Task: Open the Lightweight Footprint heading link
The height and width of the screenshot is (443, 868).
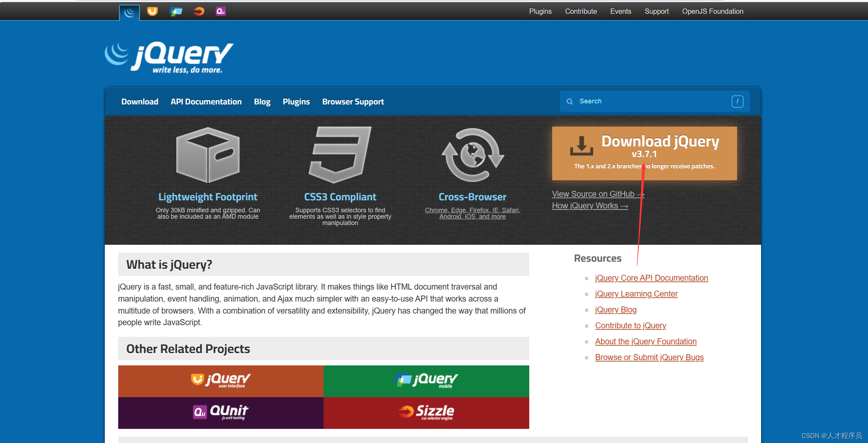Action: point(208,197)
